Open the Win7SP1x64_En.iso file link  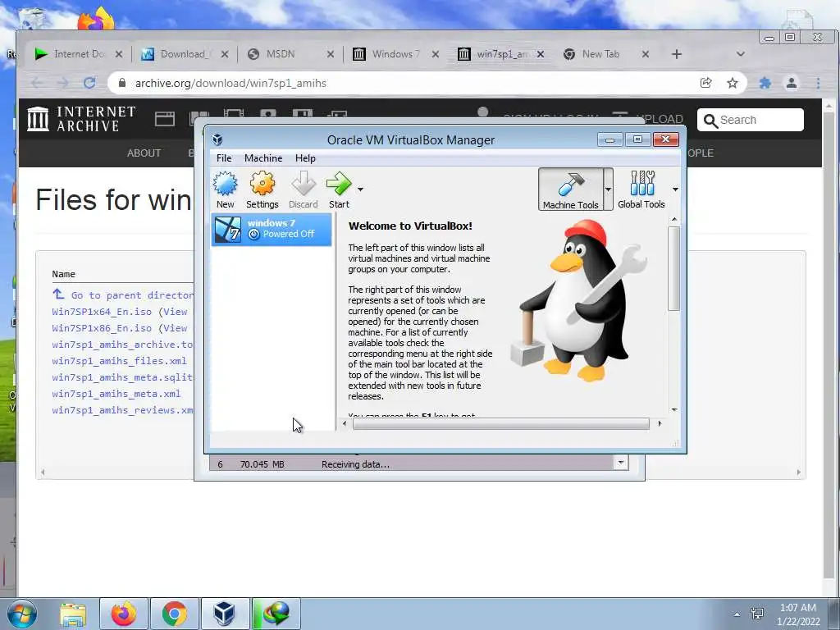pos(102,312)
